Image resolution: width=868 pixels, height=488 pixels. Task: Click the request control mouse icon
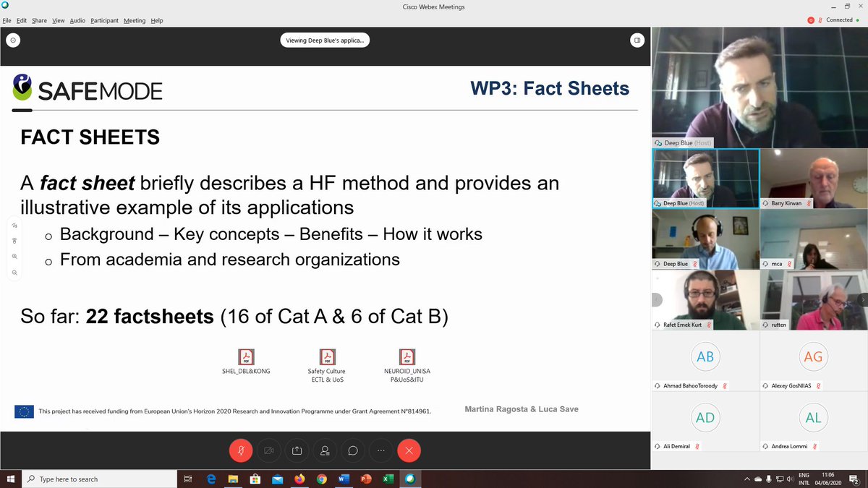tap(14, 241)
